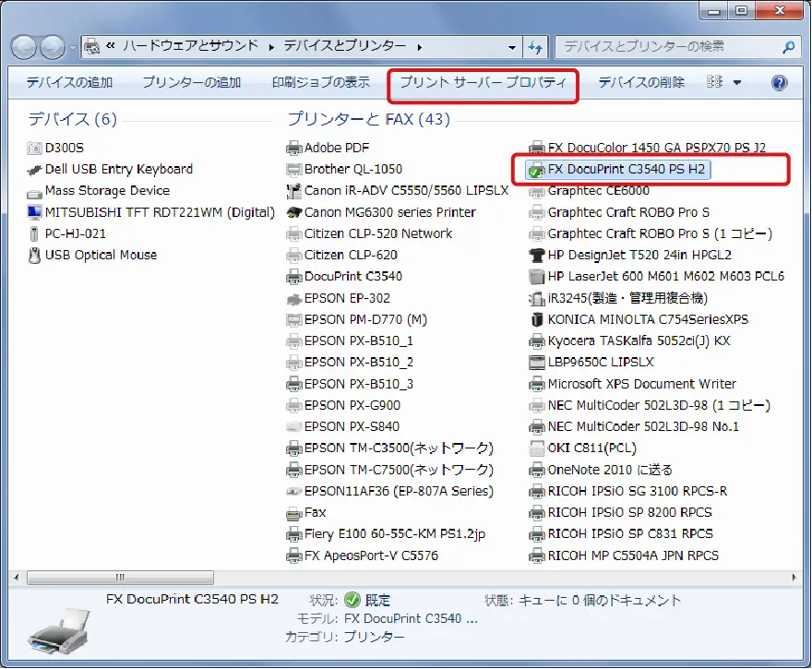This screenshot has height=669, width=812.
Task: Select Fiery E100 60-55C-KM PS1.2jp printer
Action: click(x=386, y=534)
